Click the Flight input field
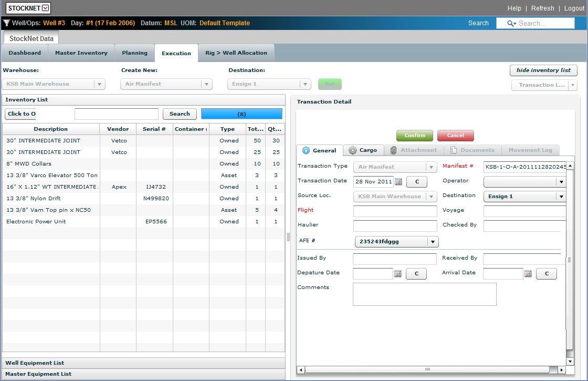Viewport: 588px width, 381px height. point(395,211)
